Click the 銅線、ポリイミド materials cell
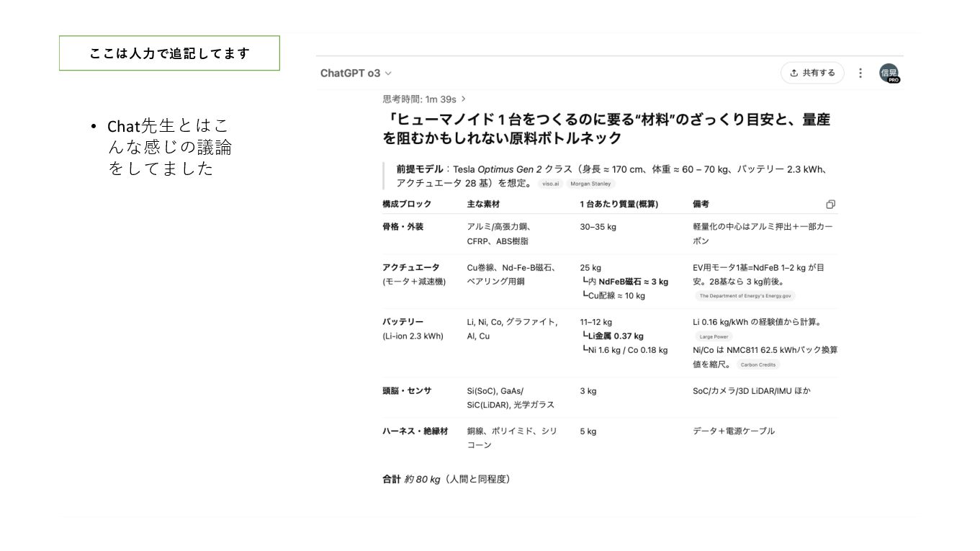Viewport: 980px width, 551px height. click(x=512, y=439)
